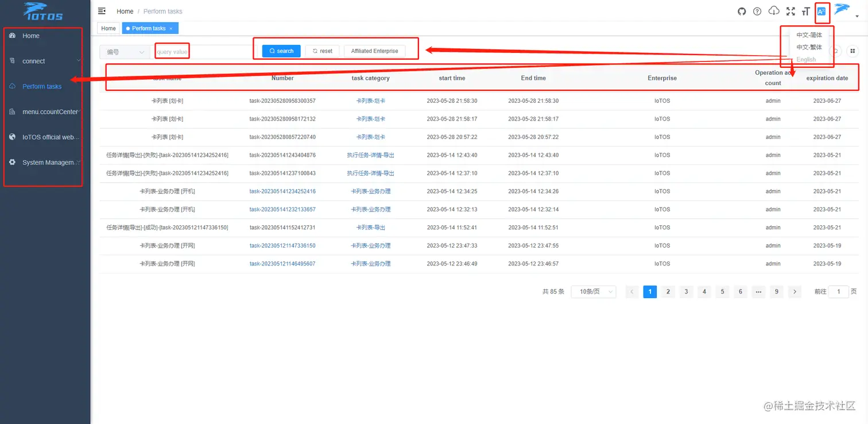Click the grid column settings icon above table
The height and width of the screenshot is (424, 868).
853,51
